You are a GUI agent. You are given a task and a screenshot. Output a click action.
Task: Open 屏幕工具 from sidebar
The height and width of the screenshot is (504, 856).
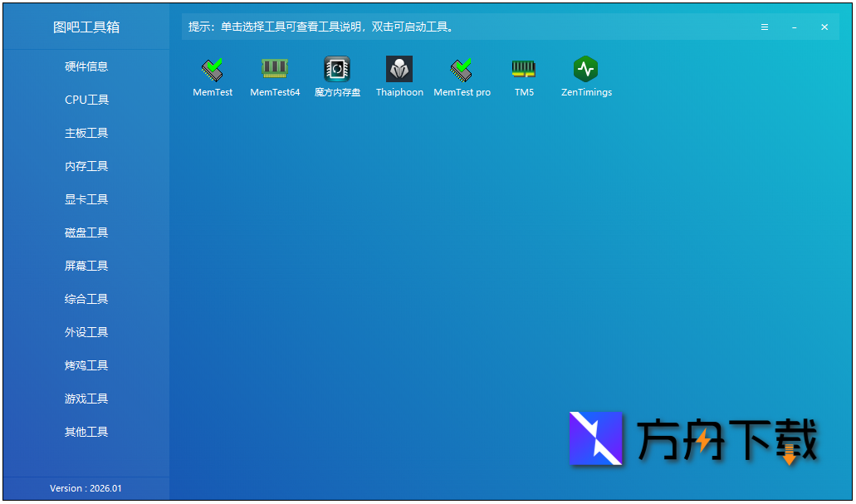pyautogui.click(x=86, y=266)
